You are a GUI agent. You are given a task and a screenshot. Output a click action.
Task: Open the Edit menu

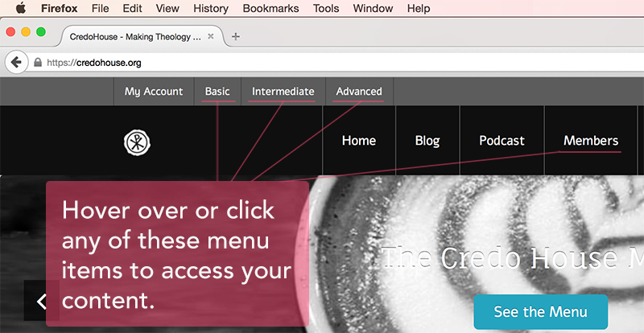pos(133,8)
